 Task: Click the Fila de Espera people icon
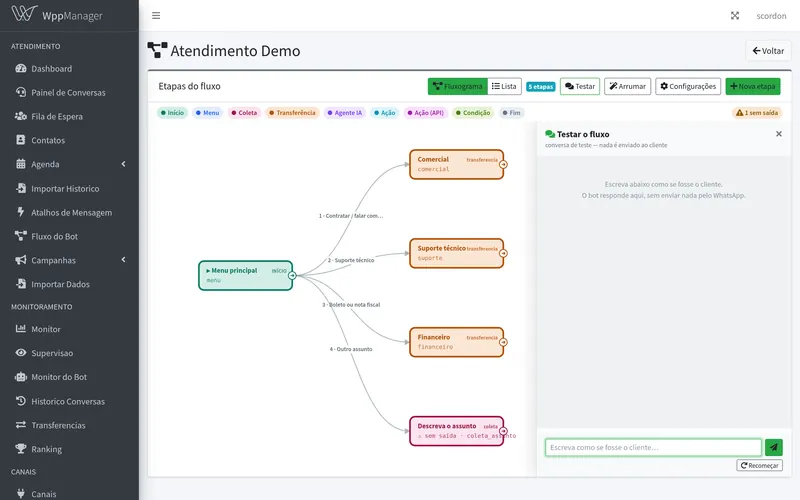(x=20, y=116)
